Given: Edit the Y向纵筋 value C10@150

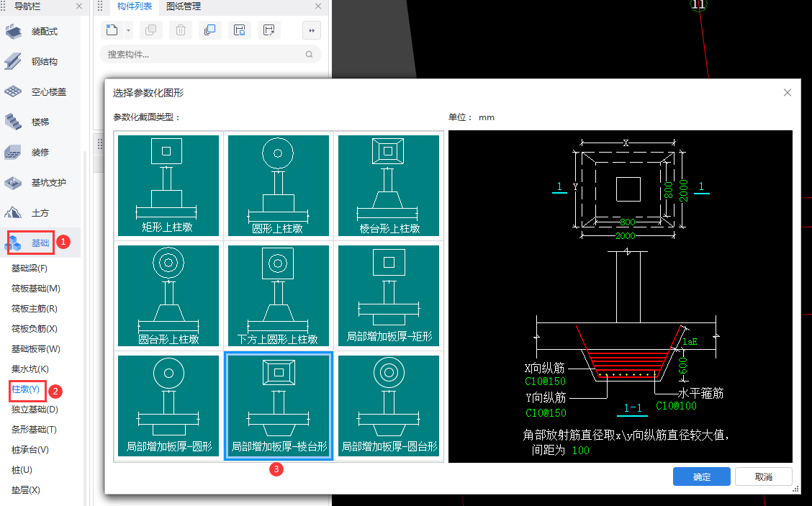Looking at the screenshot, I should [546, 412].
